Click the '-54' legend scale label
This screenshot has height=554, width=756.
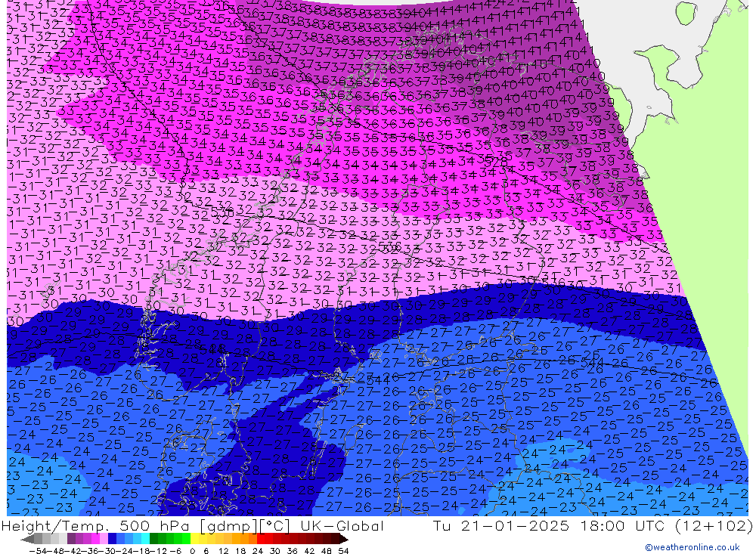tap(38, 551)
